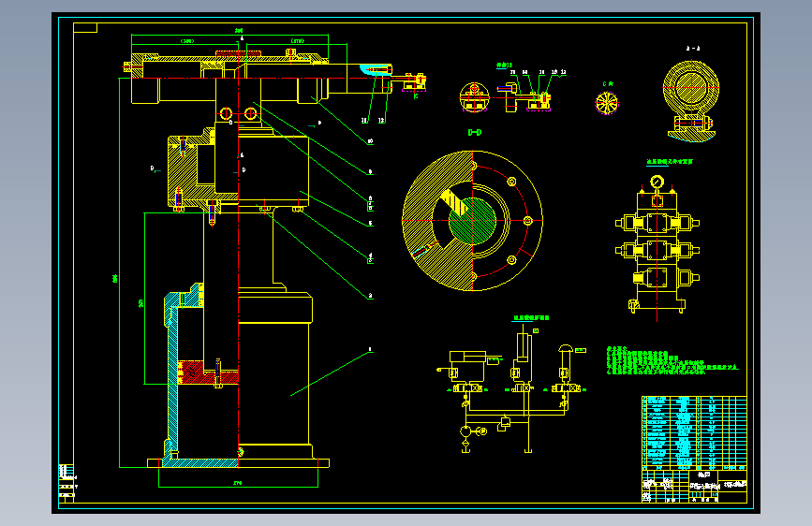
Task: Click the red hatched block in column section
Action: coord(208,373)
